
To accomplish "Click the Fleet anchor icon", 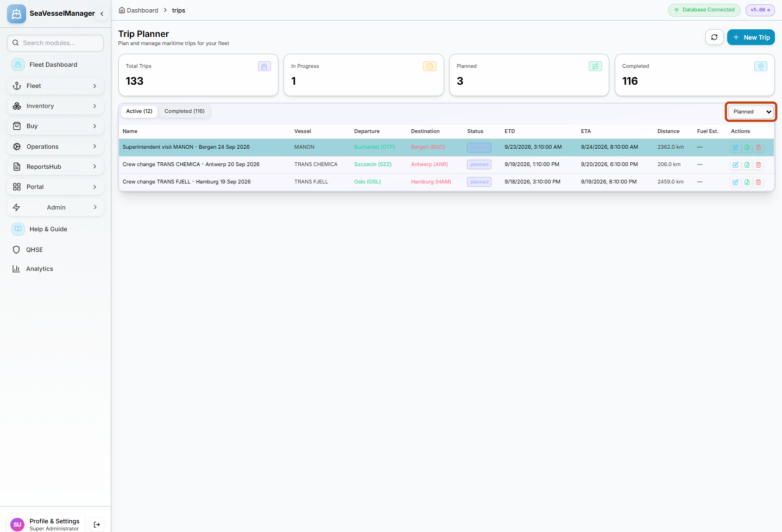I will (x=17, y=86).
